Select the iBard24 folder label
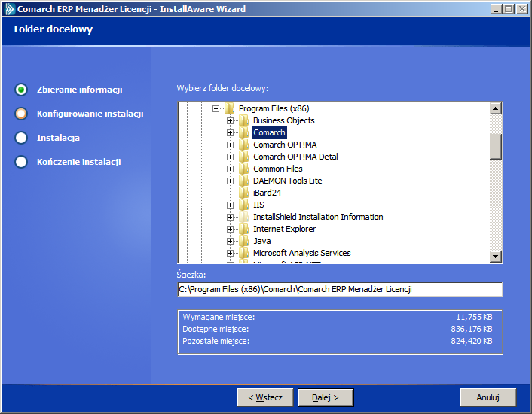This screenshot has width=532, height=414. pos(267,193)
